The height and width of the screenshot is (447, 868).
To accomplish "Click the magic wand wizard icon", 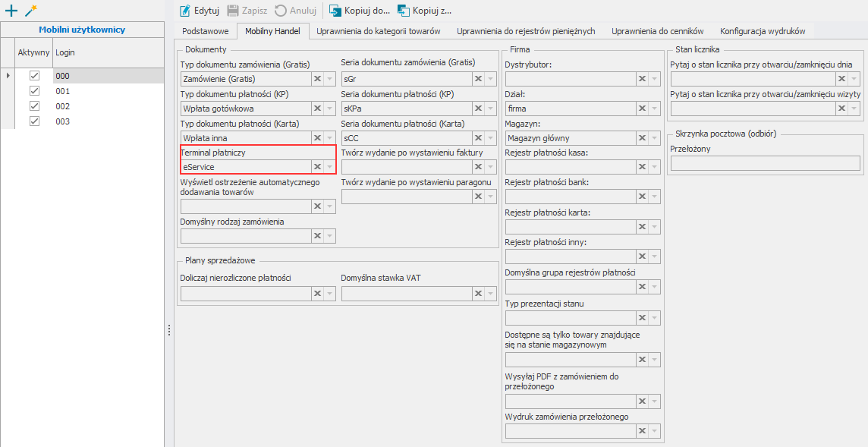I will pos(30,11).
